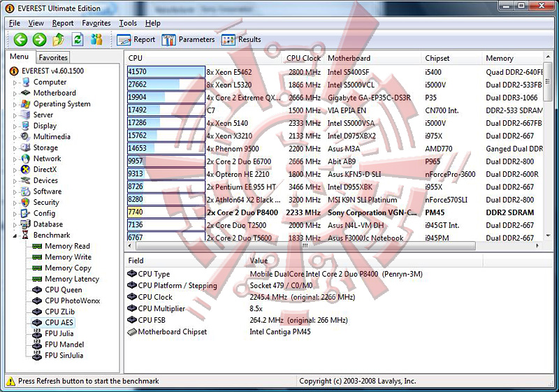Go up one level with Up icon

[x=59, y=40]
